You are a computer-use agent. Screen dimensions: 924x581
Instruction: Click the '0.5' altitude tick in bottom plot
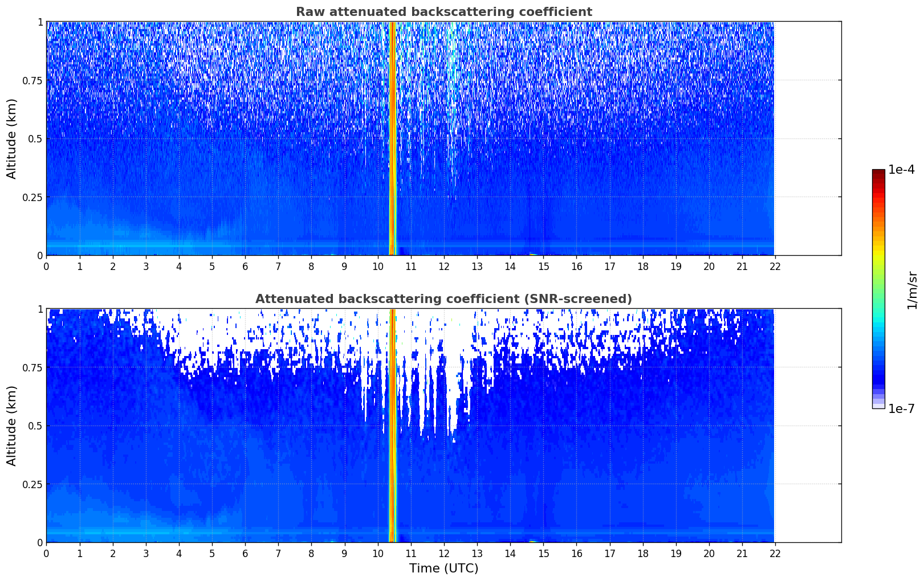point(35,425)
